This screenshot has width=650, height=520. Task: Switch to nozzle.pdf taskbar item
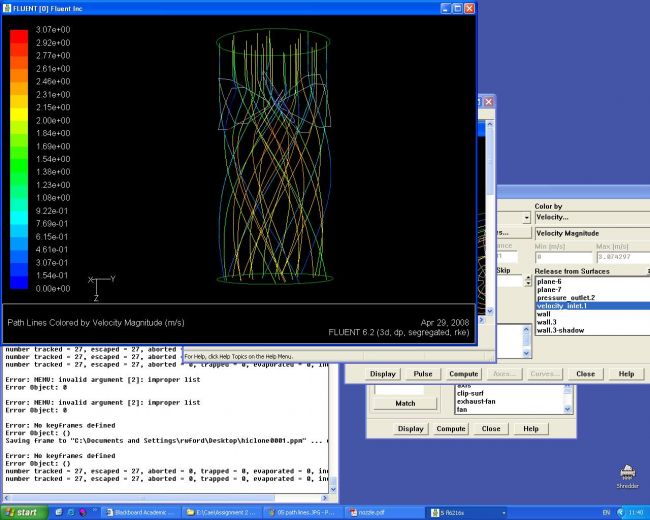(382, 513)
